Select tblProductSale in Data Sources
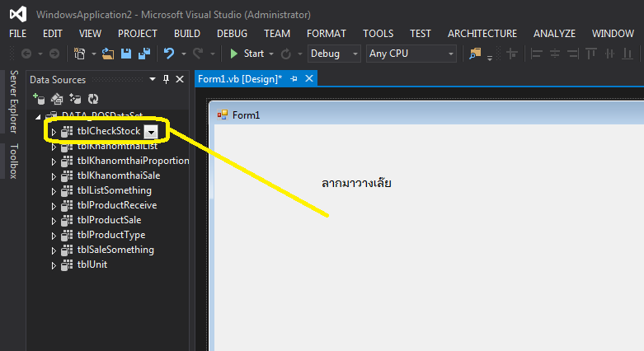This screenshot has width=644, height=351. click(x=109, y=220)
